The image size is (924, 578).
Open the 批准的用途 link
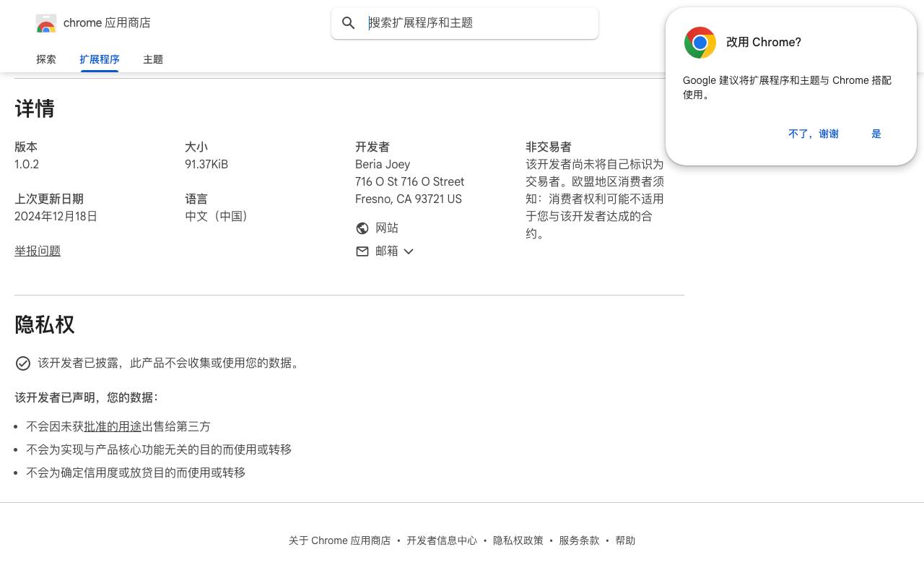tap(113, 427)
